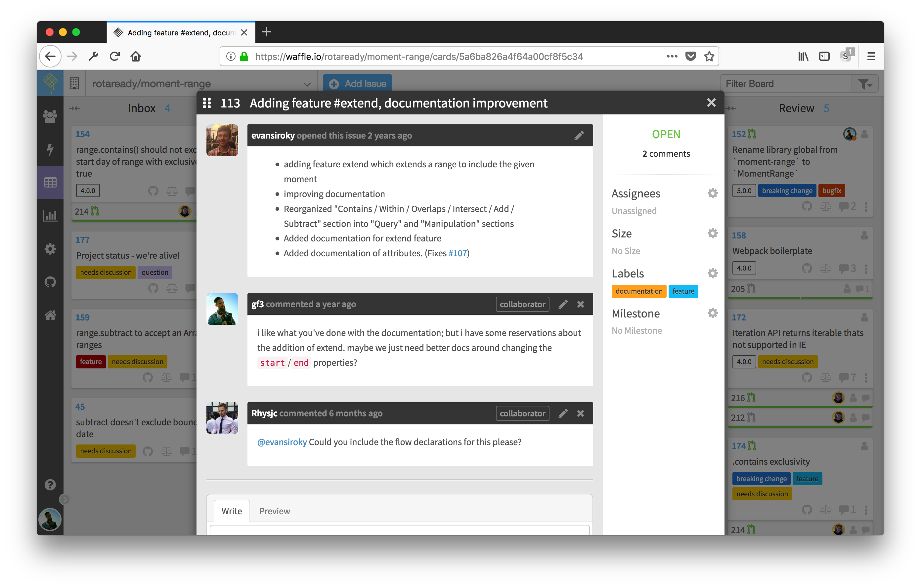This screenshot has width=921, height=588.
Task: Expand the left sidebar with chevron toggle
Action: [x=65, y=499]
